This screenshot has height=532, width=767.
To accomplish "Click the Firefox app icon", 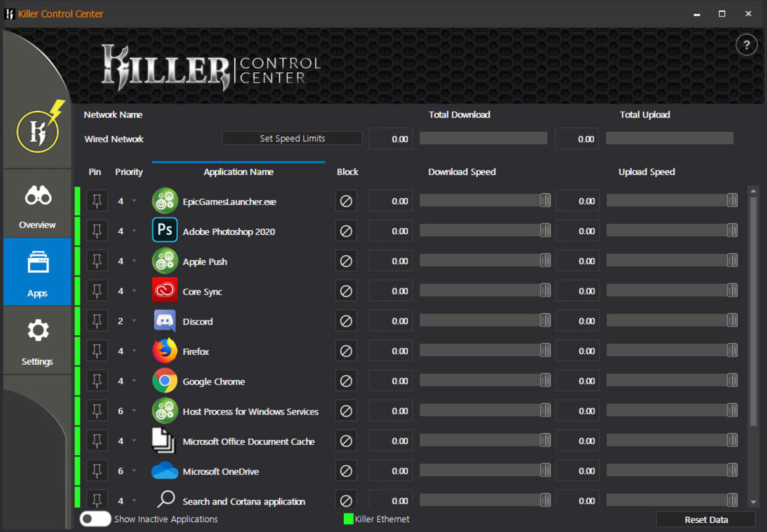I will [x=165, y=350].
